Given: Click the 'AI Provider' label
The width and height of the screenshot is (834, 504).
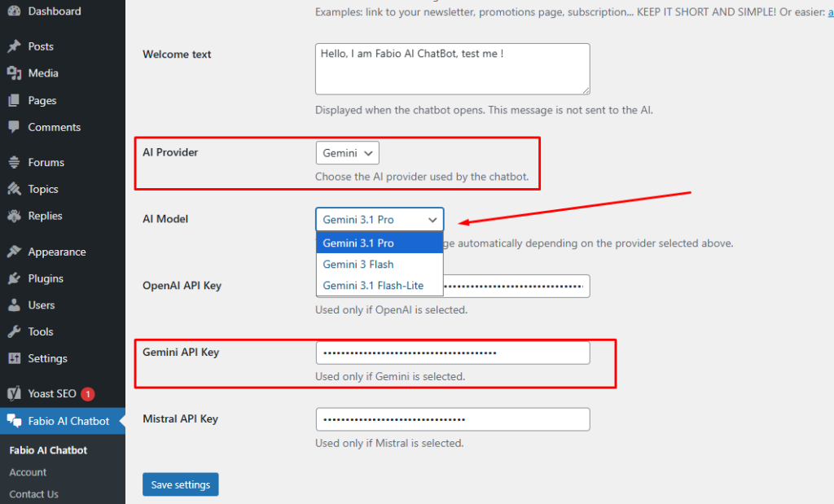Looking at the screenshot, I should 170,152.
